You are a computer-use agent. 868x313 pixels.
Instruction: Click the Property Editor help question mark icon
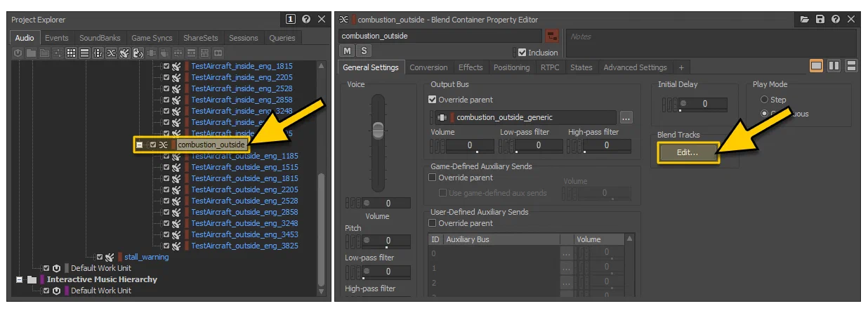836,20
